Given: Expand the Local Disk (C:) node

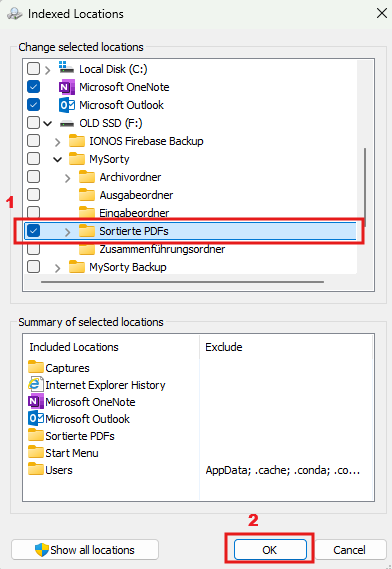Looking at the screenshot, I should coord(48,69).
